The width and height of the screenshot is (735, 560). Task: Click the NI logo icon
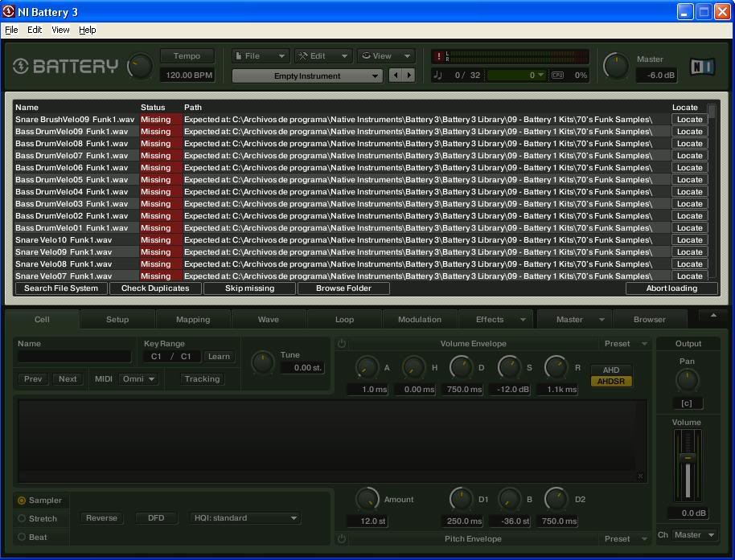[702, 67]
